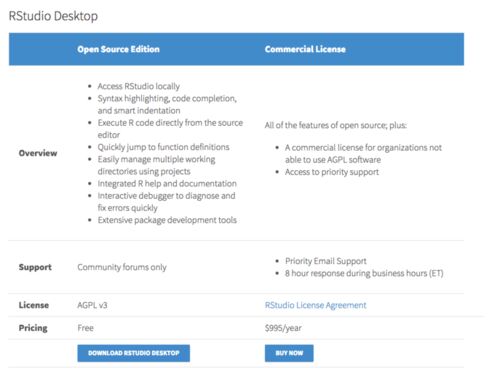Click the Access to priority support bullet

pos(332,172)
